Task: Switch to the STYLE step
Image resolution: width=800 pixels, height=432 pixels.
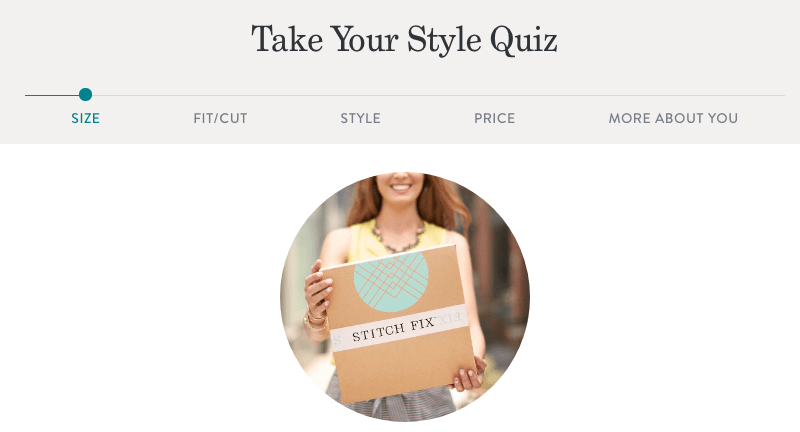Action: [x=360, y=118]
